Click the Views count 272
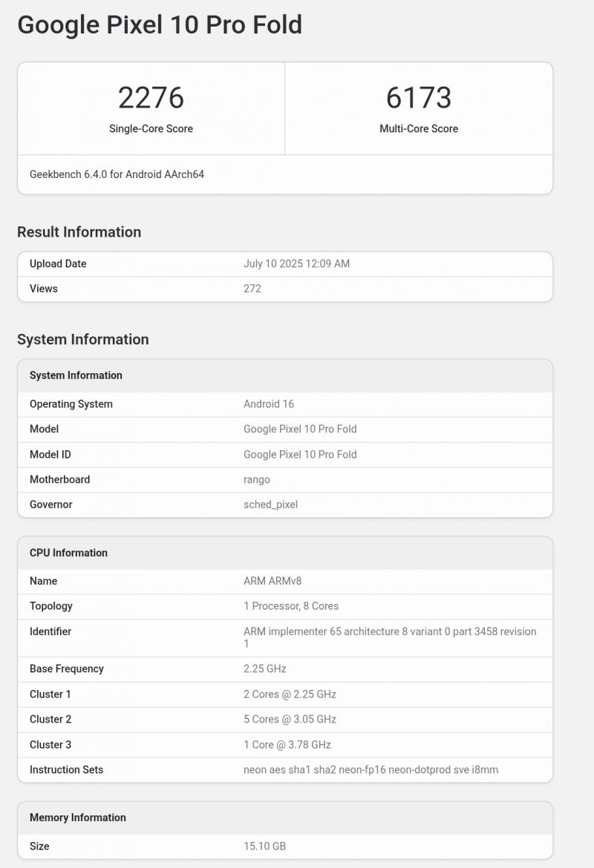 coord(252,289)
